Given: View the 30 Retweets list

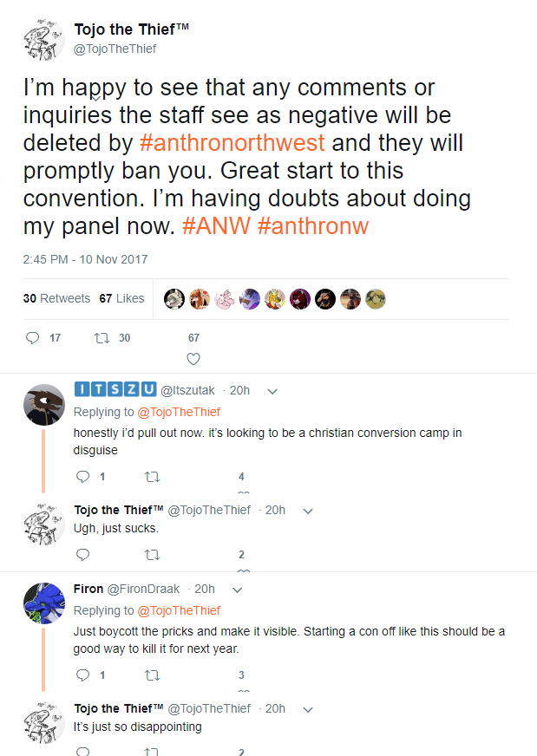Looking at the screenshot, I should tap(56, 298).
